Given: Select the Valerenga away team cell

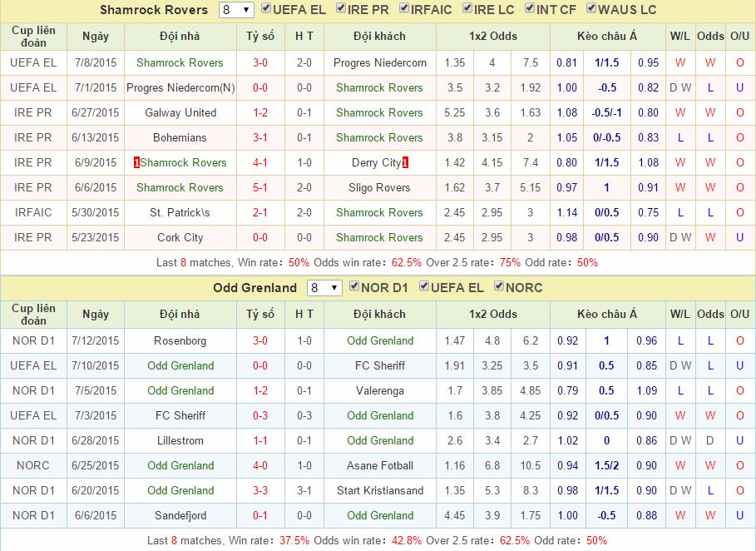Looking at the screenshot, I should click(x=380, y=391).
